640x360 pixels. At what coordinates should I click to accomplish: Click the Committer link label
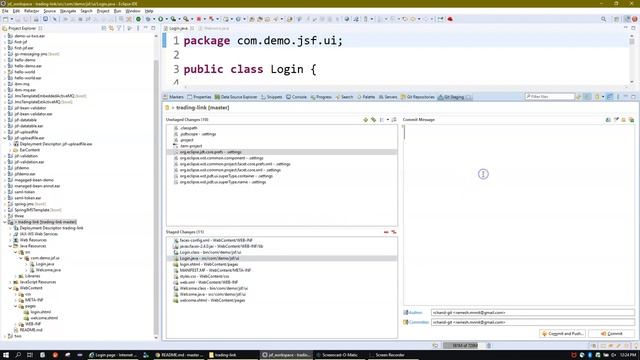[418, 322]
